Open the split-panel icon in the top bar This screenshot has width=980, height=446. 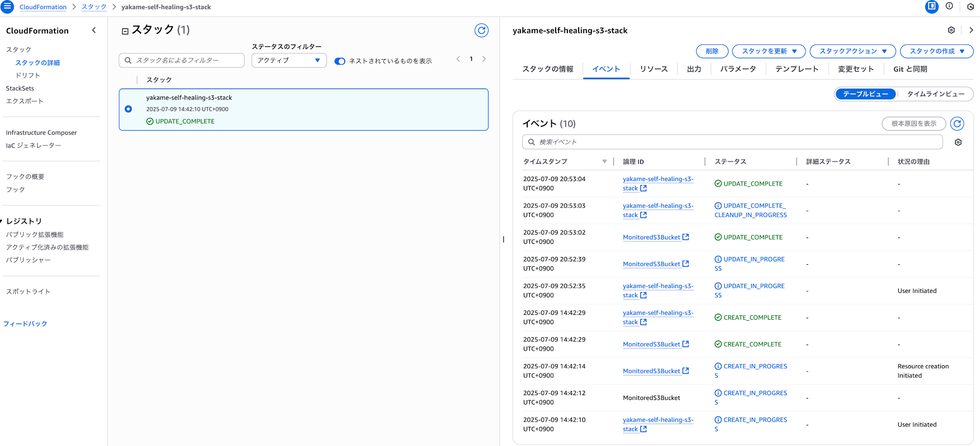pos(931,6)
